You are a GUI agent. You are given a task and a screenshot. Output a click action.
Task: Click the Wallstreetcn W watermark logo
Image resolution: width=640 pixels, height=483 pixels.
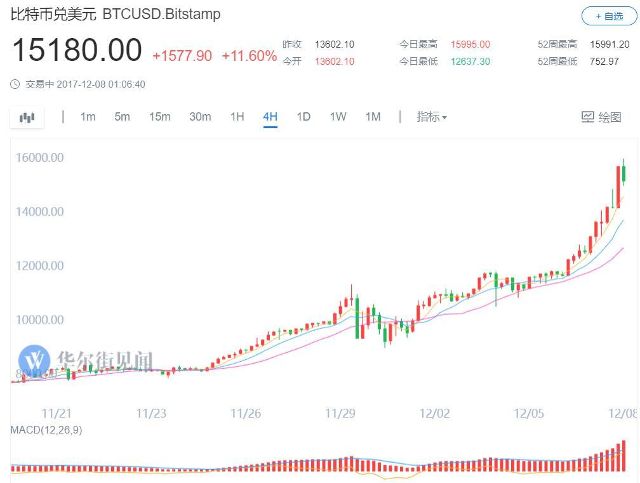coord(34,361)
